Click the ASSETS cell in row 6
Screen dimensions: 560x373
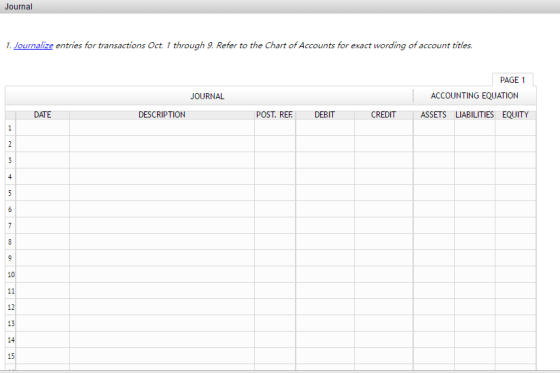click(434, 209)
